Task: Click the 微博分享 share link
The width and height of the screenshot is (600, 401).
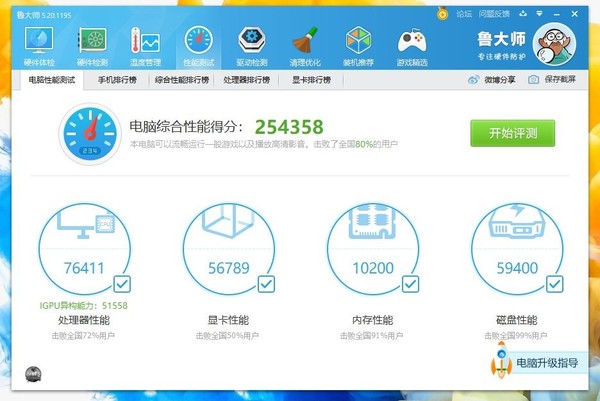Action: coord(492,80)
